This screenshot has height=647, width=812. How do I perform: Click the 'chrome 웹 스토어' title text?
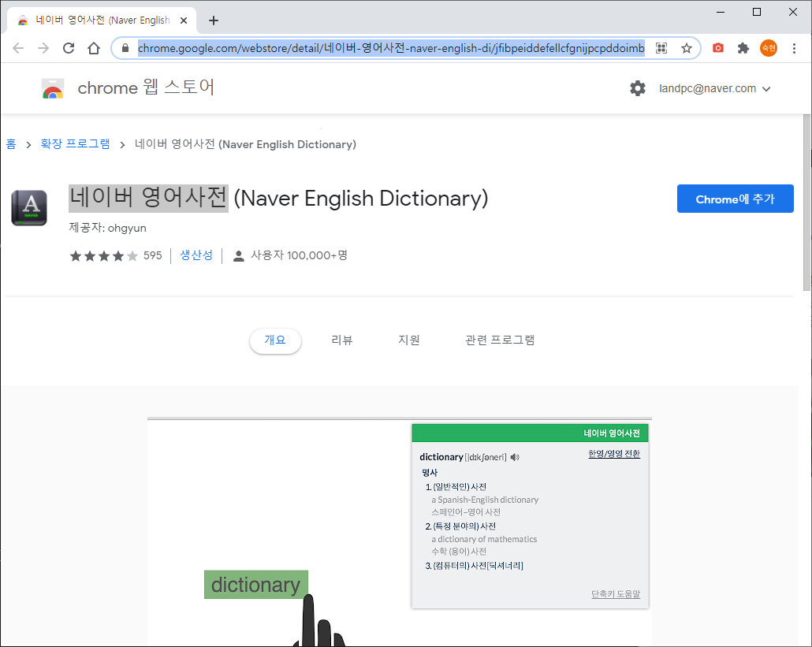(x=146, y=87)
